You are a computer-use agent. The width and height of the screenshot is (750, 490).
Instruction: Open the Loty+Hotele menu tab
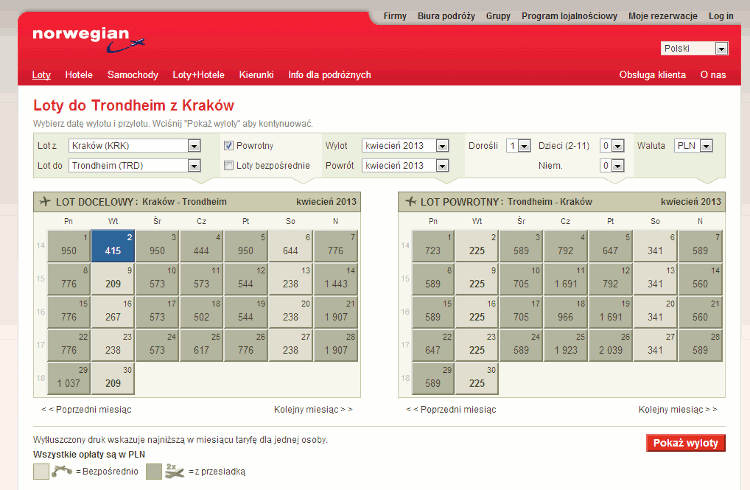click(199, 75)
